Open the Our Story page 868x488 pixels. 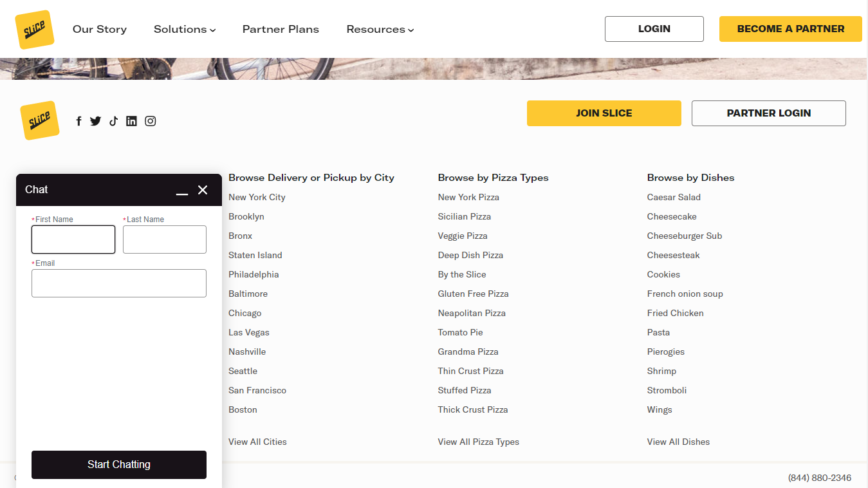tap(99, 29)
